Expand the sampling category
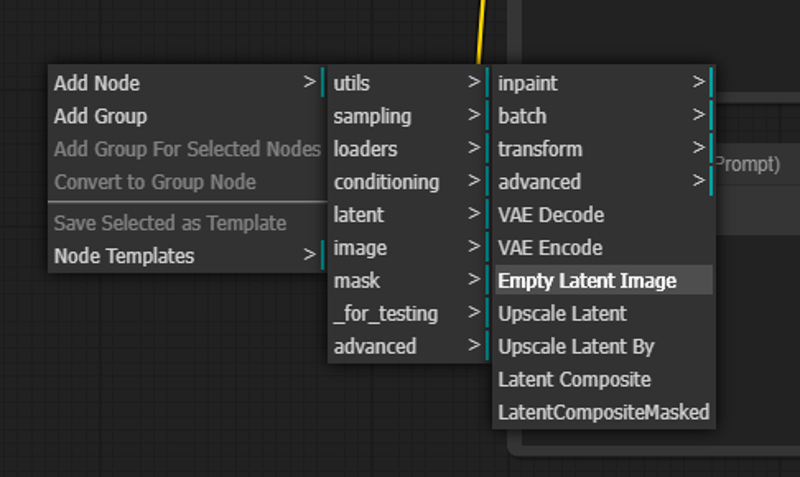Screen dimensions: 800x477 (409, 115)
